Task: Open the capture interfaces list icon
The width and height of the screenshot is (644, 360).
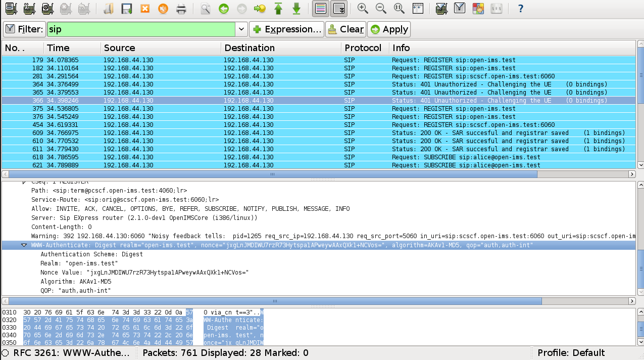Action: click(11, 8)
